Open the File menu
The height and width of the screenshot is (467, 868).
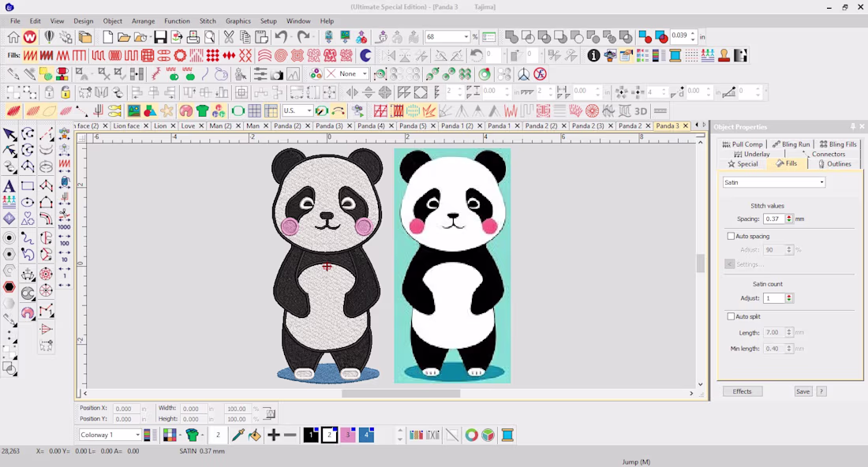(x=15, y=21)
